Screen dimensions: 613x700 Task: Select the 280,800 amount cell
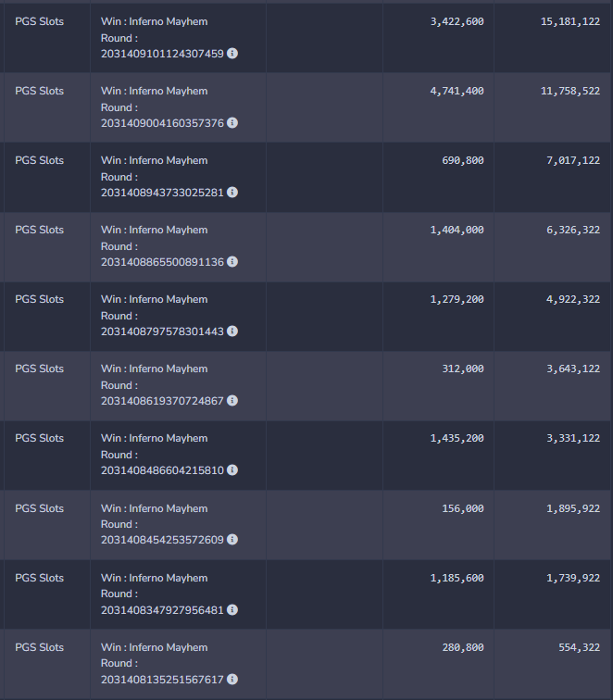point(463,647)
